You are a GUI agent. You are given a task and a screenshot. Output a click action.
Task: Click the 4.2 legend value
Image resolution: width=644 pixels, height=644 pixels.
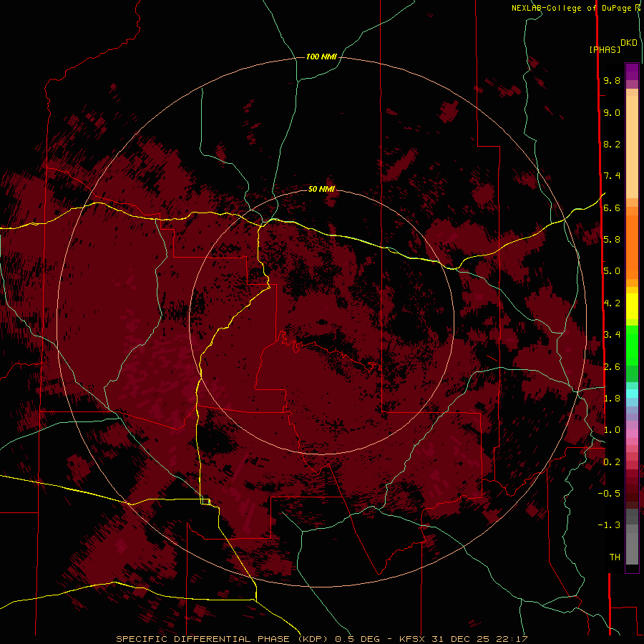[x=612, y=303]
